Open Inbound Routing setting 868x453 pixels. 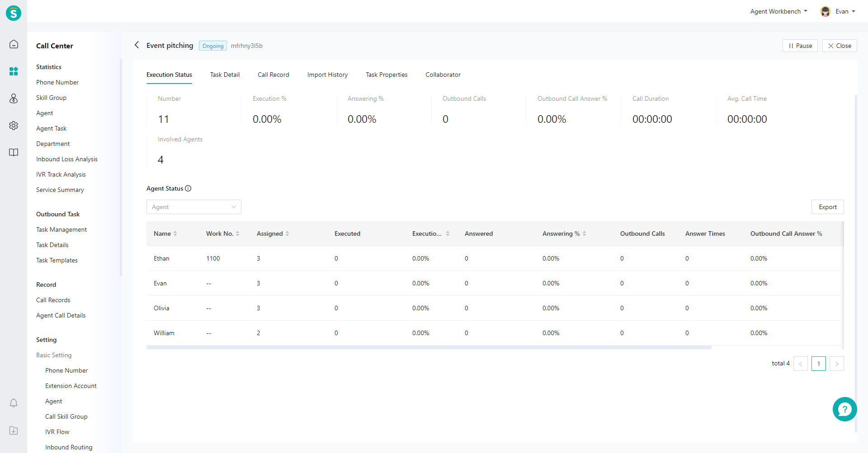(69, 447)
